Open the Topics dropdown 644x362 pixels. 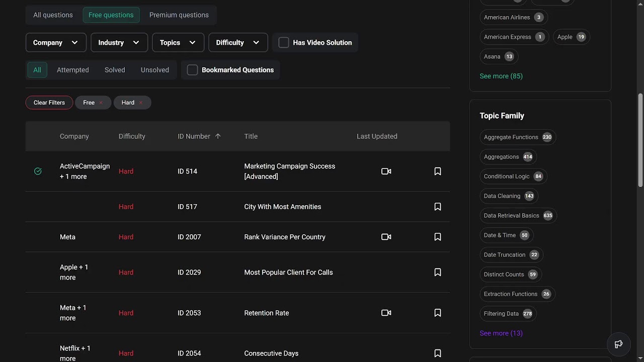pyautogui.click(x=178, y=43)
